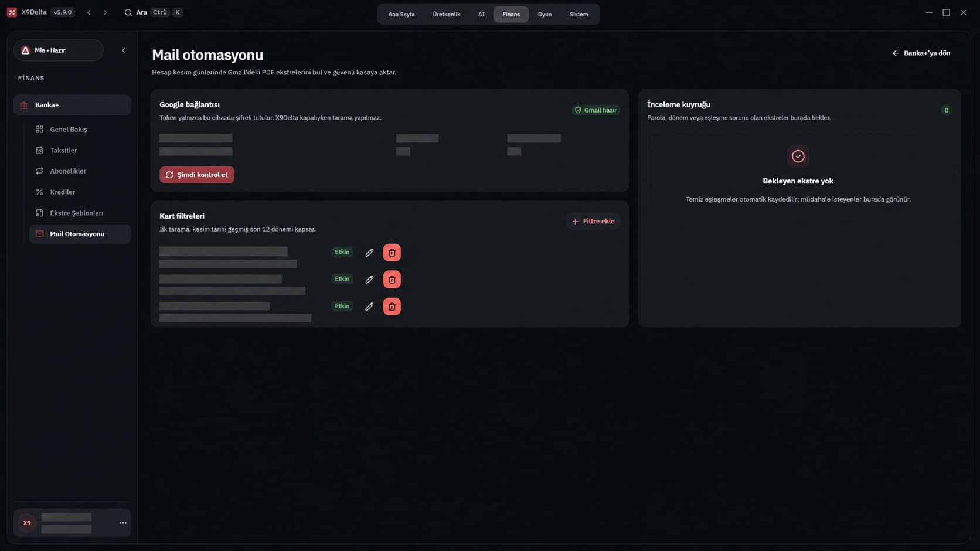Edit the second card filter

coord(369,280)
